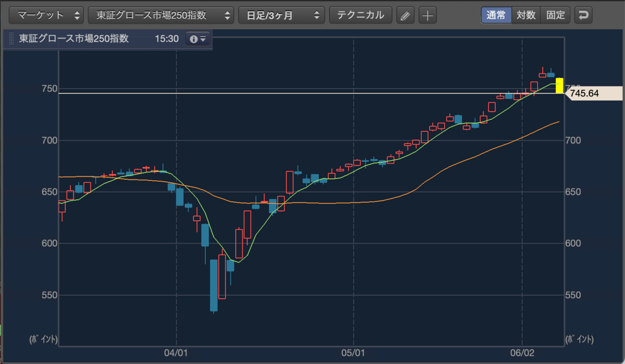625x364 pixels.
Task: Open the 東証グロース市場250指数 selector dropdown
Action: [161, 15]
